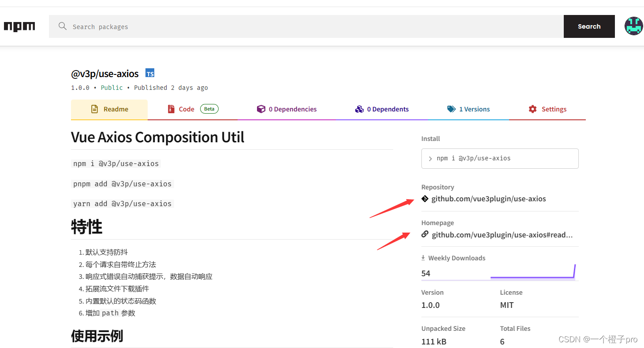Copy the install command npm i @v3p/use-axios

[500, 159]
